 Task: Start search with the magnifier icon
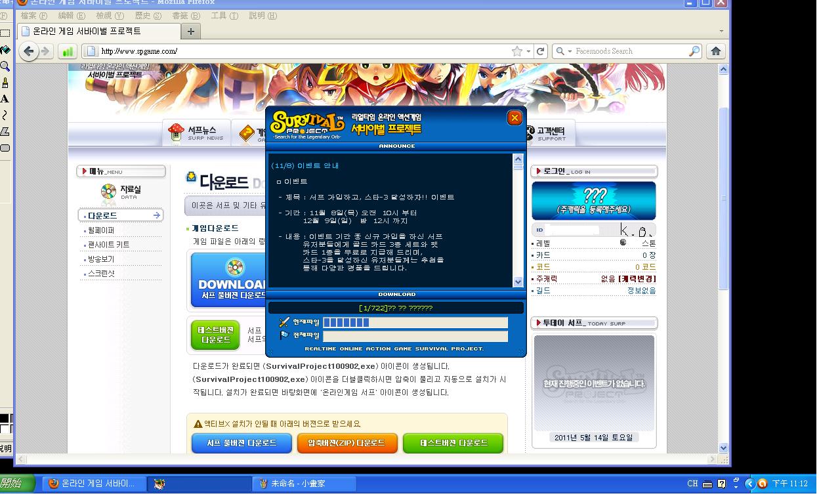(x=694, y=51)
